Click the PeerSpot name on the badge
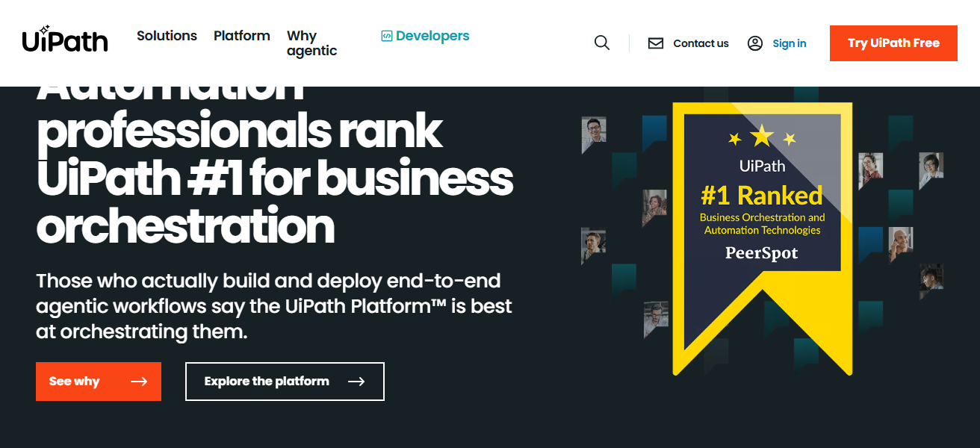The image size is (980, 448). point(761,254)
